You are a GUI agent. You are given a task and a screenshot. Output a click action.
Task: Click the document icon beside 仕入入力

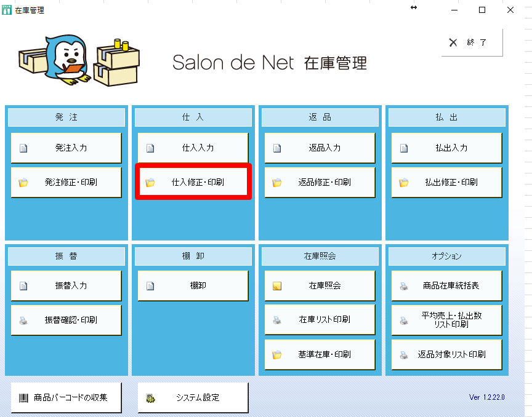(x=150, y=148)
